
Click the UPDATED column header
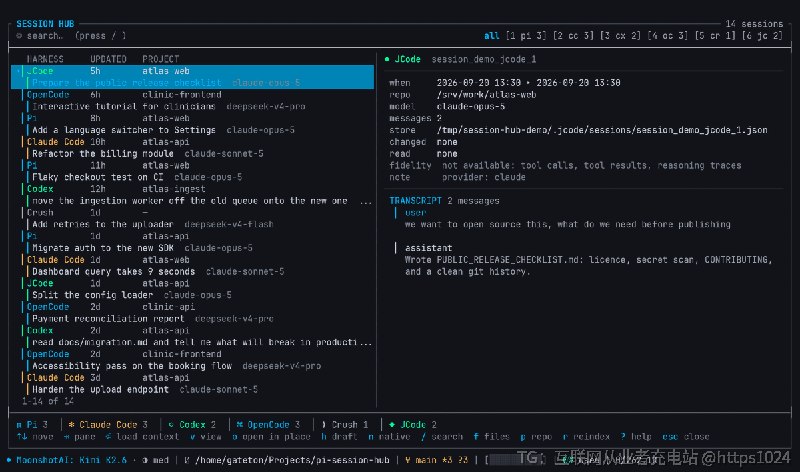[108, 59]
